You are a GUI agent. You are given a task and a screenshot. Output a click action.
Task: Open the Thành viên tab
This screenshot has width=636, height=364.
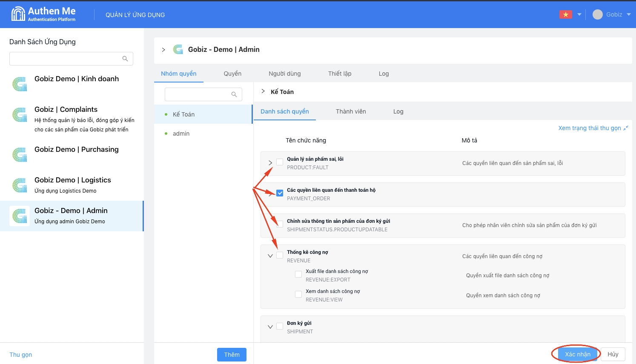point(351,111)
